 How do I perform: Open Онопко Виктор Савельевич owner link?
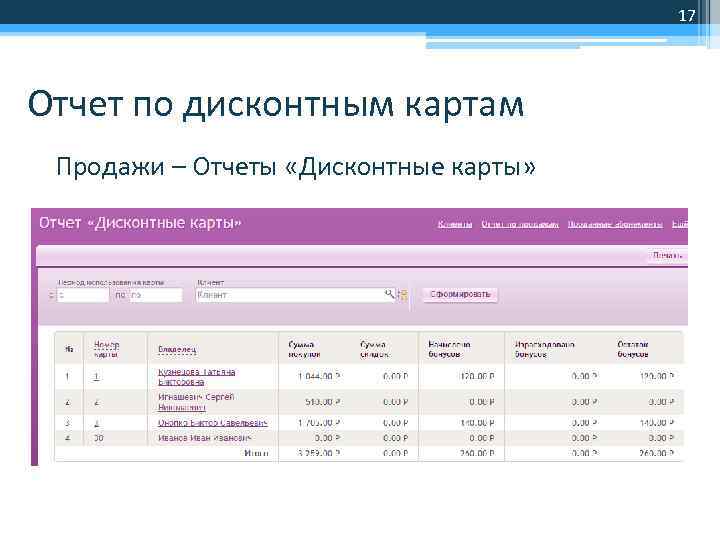point(213,422)
